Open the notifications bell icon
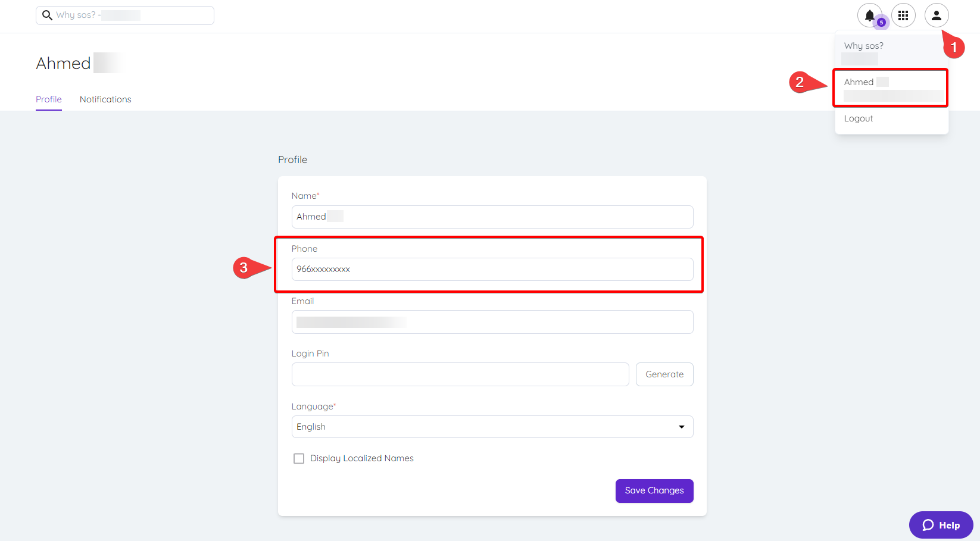This screenshot has width=980, height=541. pos(870,15)
